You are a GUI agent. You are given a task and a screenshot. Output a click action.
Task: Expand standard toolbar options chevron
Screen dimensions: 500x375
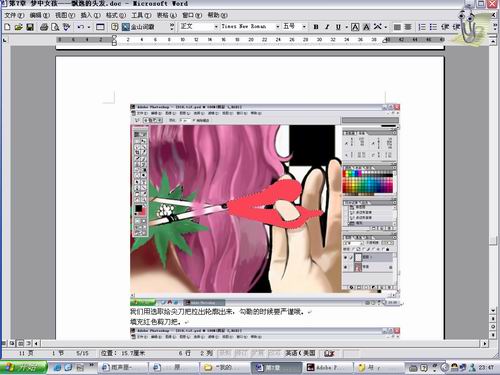pos(172,27)
